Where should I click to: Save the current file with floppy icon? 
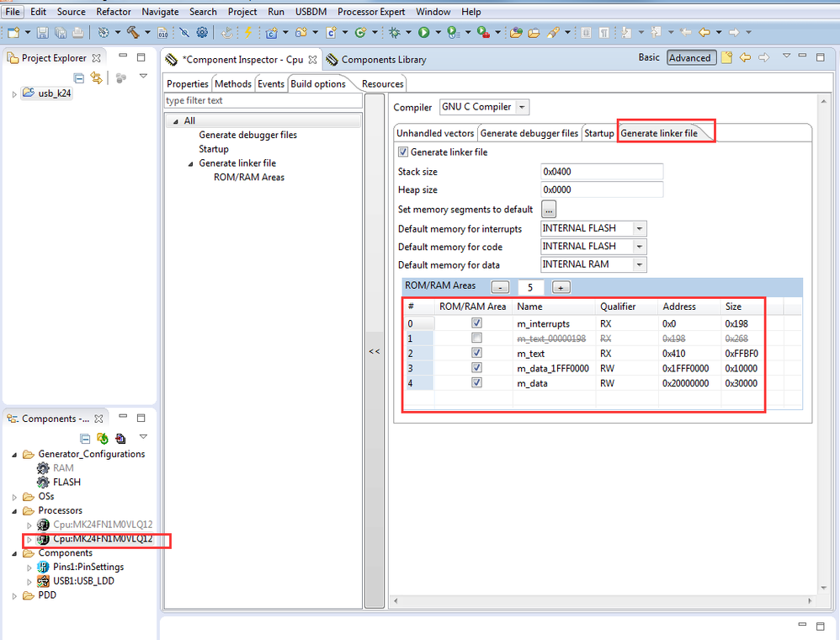[x=43, y=33]
